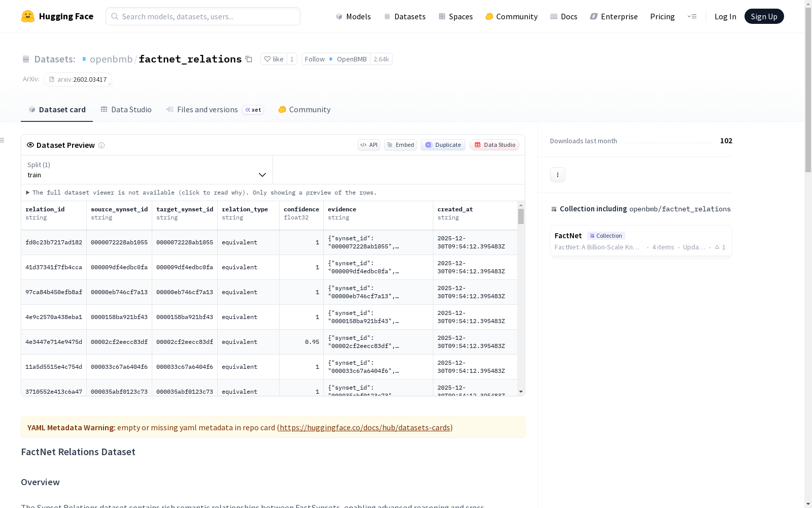Switch to the Data Studio tab
This screenshot has height=508, width=812.
click(x=126, y=110)
